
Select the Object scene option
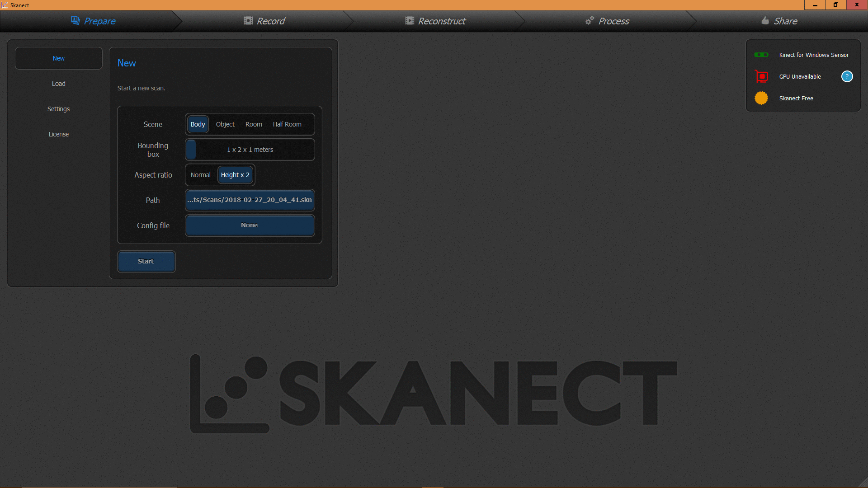[225, 124]
